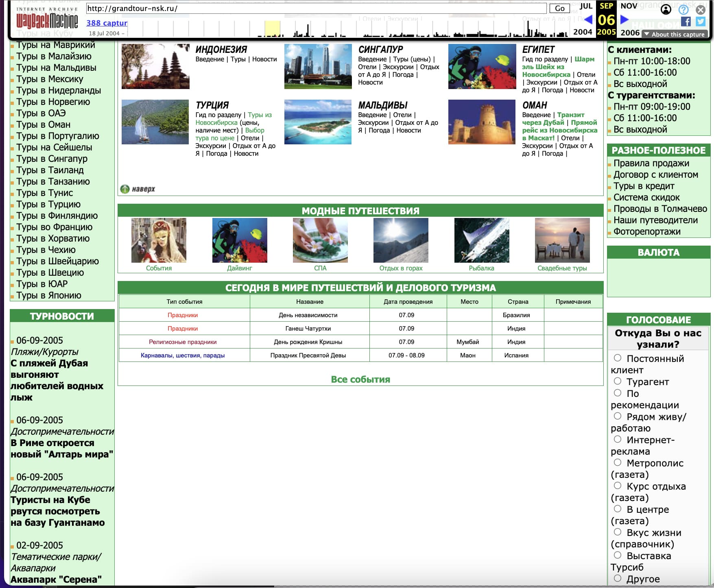The height and width of the screenshot is (588, 714).
Task: Choose По рекомендации radio option
Action: (x=618, y=393)
